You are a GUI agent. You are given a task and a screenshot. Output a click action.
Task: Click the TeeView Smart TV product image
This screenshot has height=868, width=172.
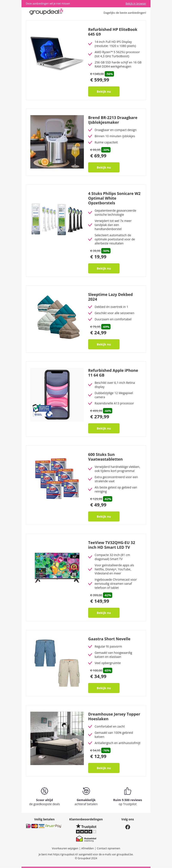click(x=57, y=567)
